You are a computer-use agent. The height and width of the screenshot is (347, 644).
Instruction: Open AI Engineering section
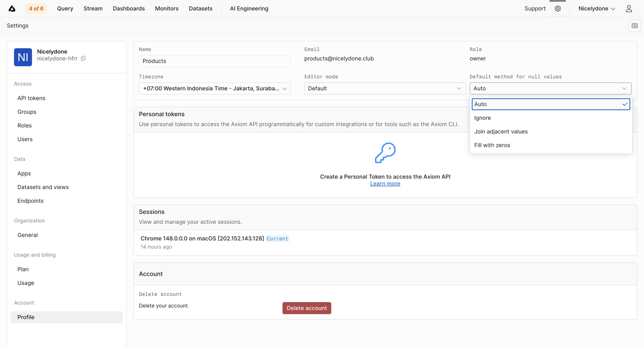click(249, 9)
